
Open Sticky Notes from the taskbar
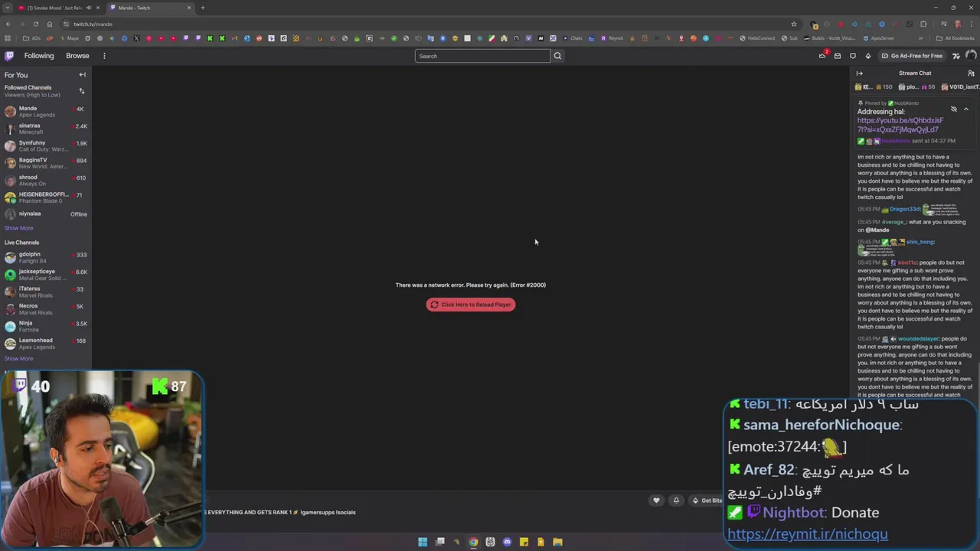coord(524,542)
